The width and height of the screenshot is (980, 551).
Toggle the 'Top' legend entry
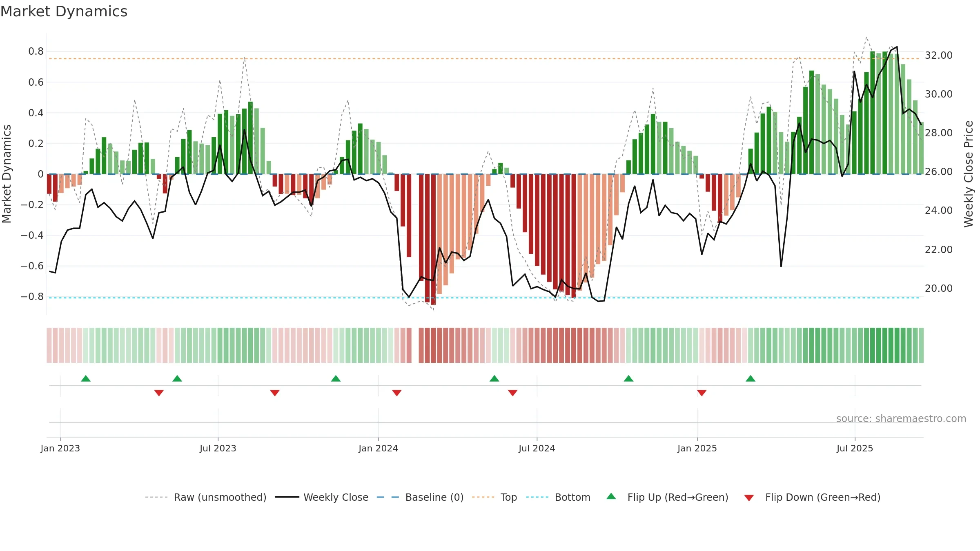494,497
